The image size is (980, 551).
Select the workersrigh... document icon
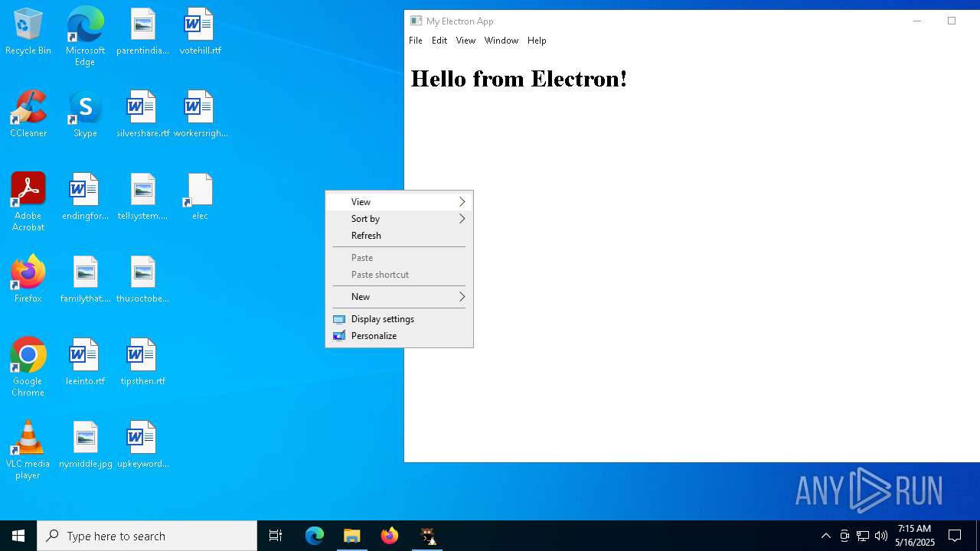tap(200, 115)
